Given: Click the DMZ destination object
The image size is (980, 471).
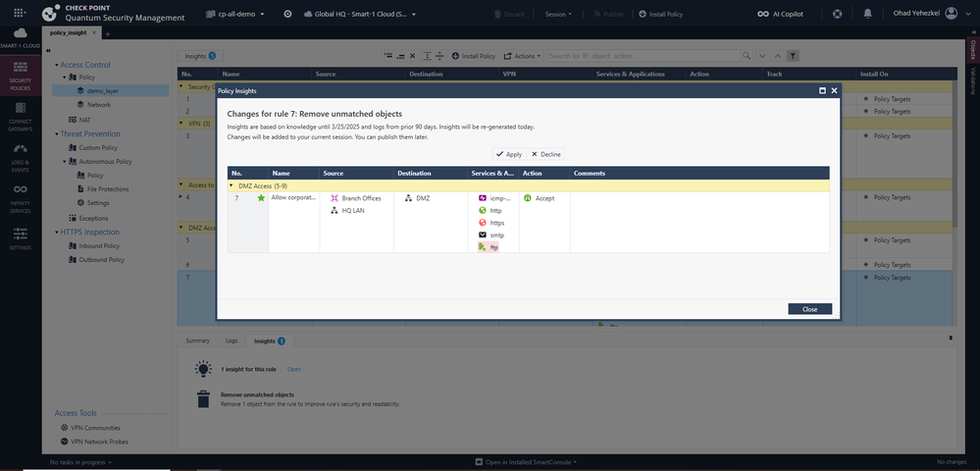Looking at the screenshot, I should (x=417, y=198).
